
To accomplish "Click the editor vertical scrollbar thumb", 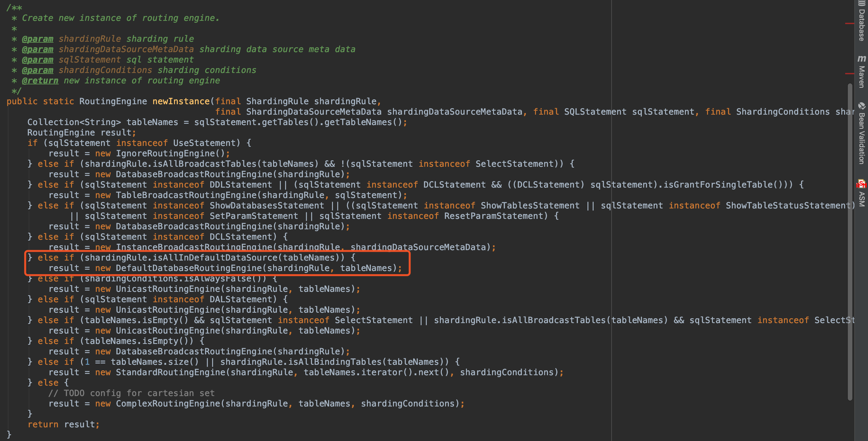I will point(850,242).
